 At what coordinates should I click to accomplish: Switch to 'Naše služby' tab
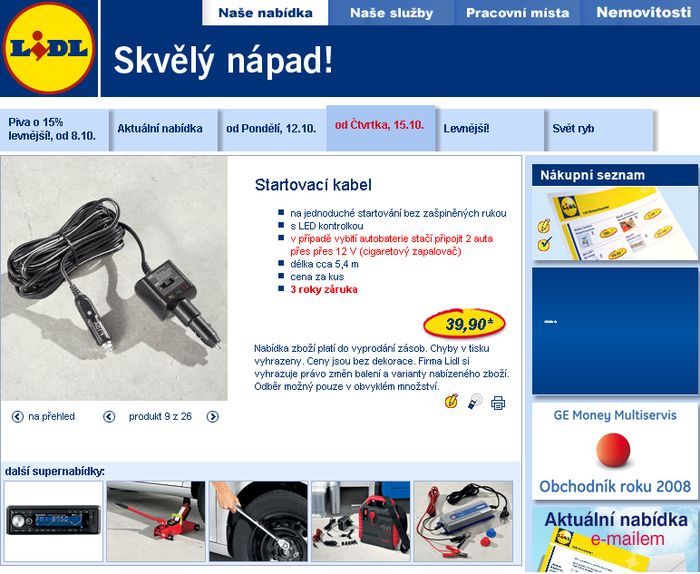coord(392,12)
